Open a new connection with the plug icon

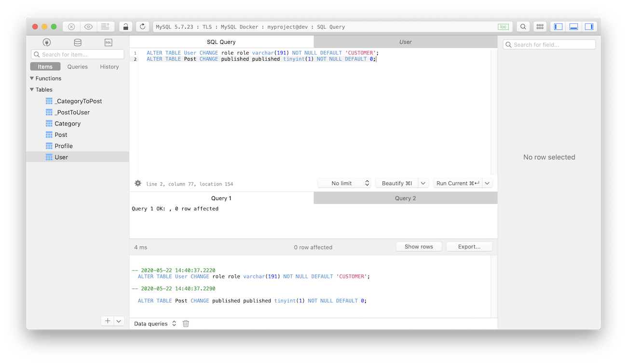(x=47, y=42)
